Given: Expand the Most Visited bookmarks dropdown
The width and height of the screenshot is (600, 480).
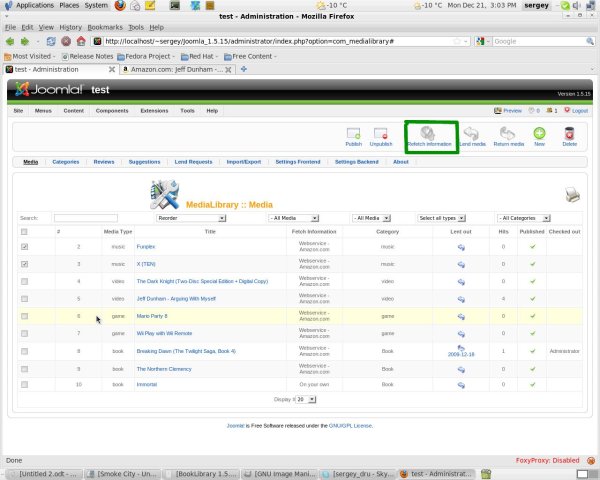Looking at the screenshot, I should [30, 56].
